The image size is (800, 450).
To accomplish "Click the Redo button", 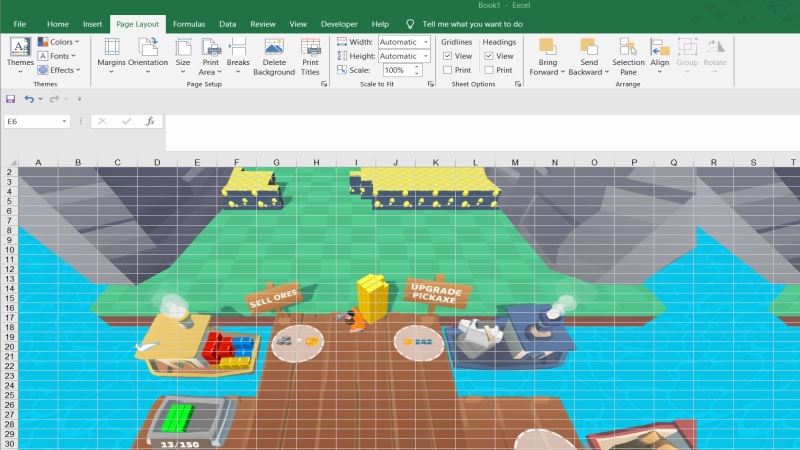I will [x=54, y=99].
